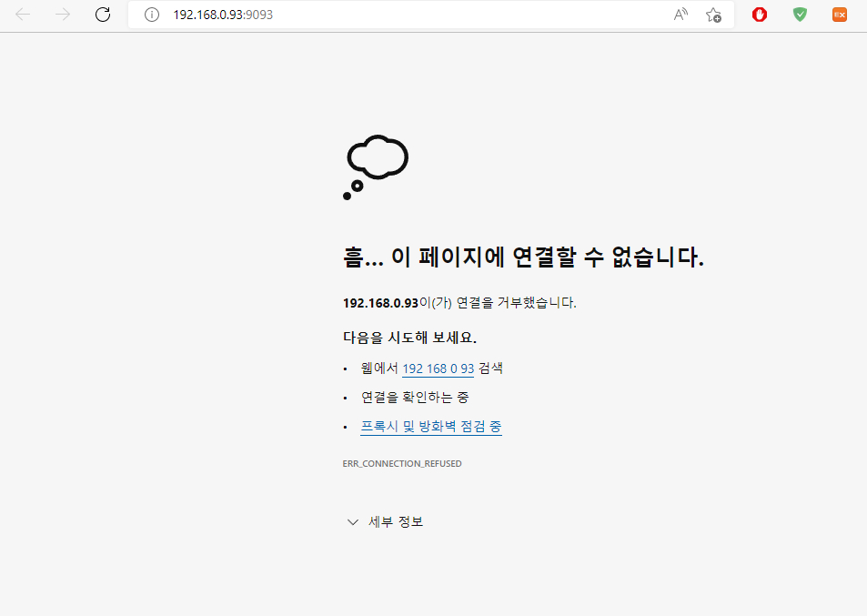Screen dimensions: 867x616
Task: Add this page to favorites star icon
Action: click(713, 15)
